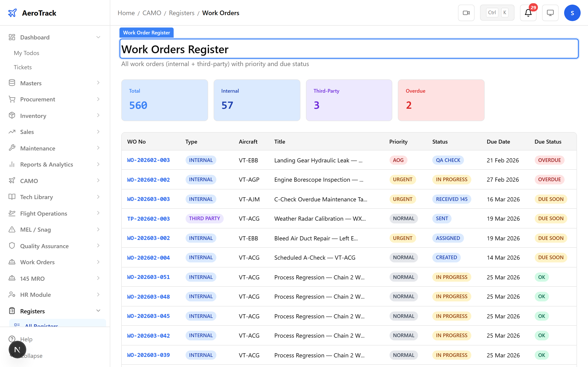This screenshot has width=588, height=367.
Task: Open My Todos menu item
Action: [26, 53]
